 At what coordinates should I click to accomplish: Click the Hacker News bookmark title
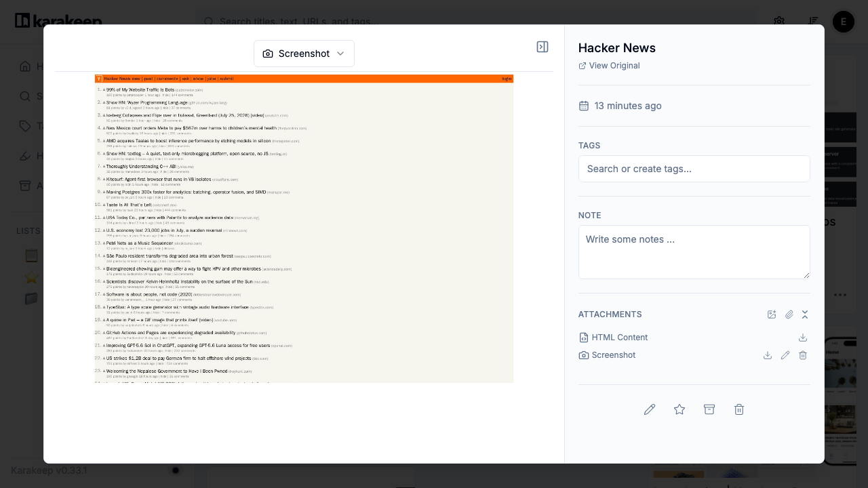pyautogui.click(x=617, y=48)
